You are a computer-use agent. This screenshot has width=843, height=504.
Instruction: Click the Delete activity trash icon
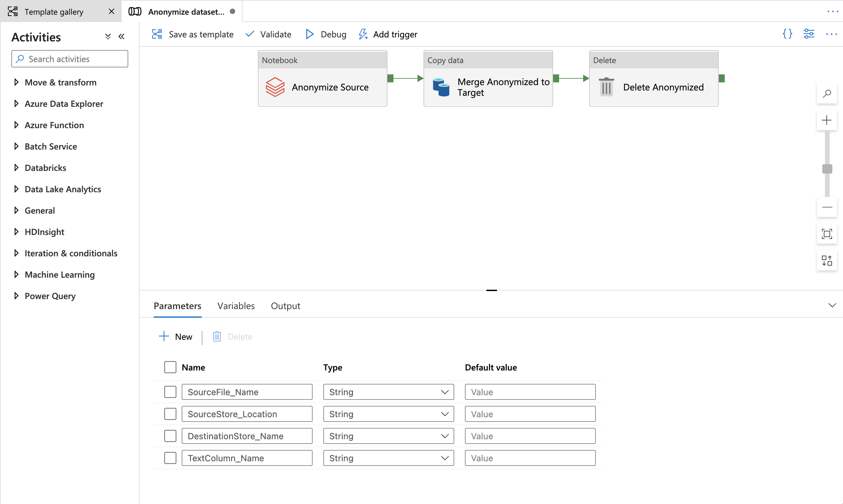(606, 87)
